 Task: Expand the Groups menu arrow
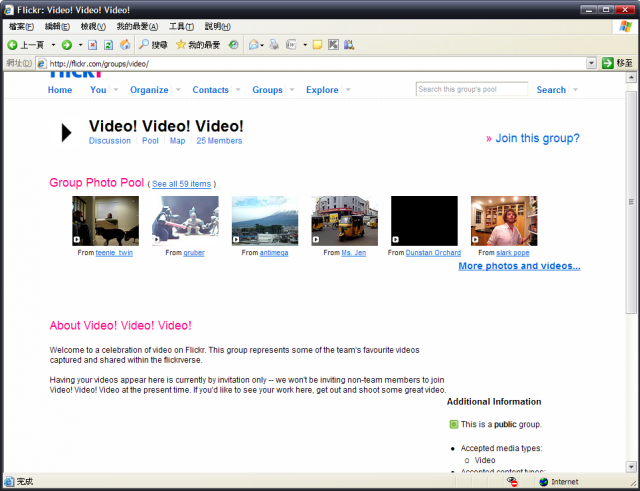click(292, 90)
